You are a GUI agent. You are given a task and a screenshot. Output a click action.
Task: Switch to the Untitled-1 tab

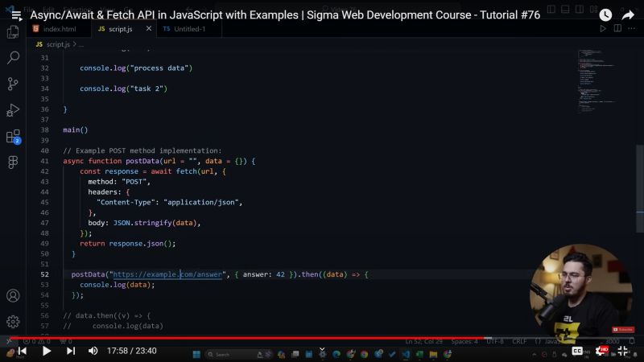[x=189, y=29]
